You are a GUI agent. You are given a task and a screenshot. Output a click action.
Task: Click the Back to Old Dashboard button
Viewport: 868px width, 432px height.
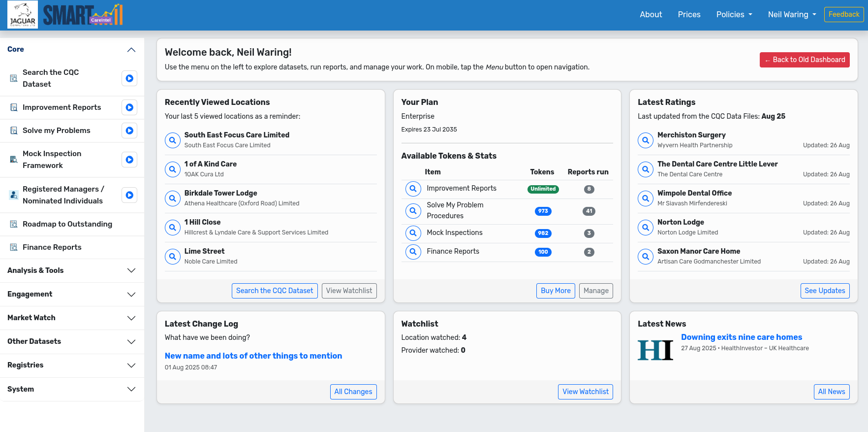coord(804,60)
